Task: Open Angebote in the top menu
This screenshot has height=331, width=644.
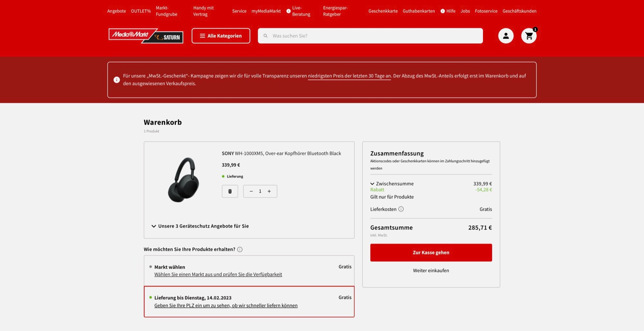Action: coord(117,11)
